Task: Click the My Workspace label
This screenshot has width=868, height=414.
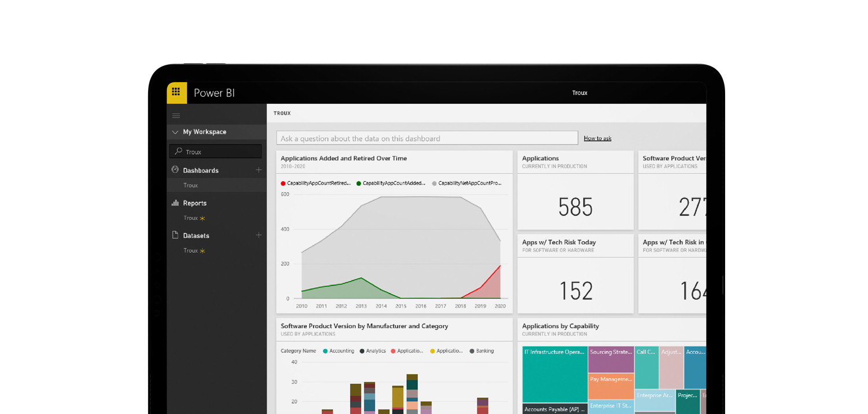Action: [x=205, y=132]
